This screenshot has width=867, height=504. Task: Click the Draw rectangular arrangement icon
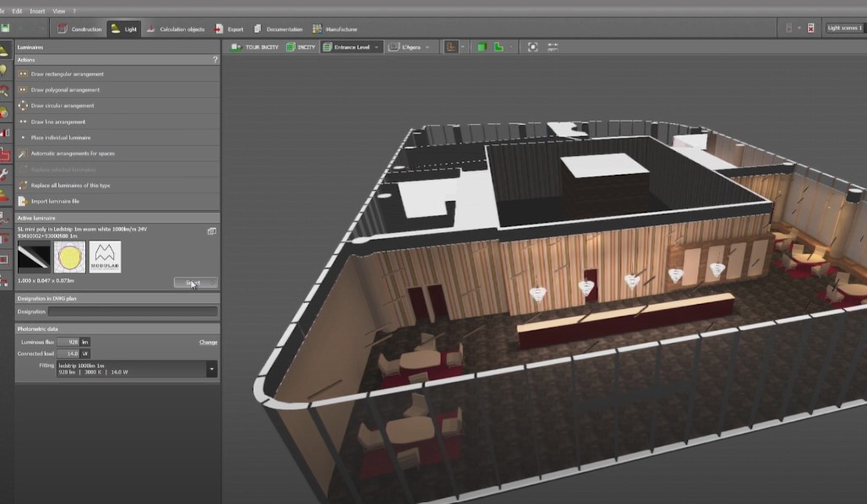23,73
